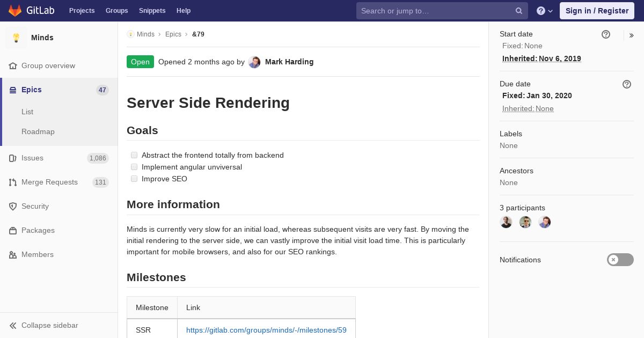This screenshot has width=644, height=338.
Task: Click the Open status badge
Action: tap(140, 62)
